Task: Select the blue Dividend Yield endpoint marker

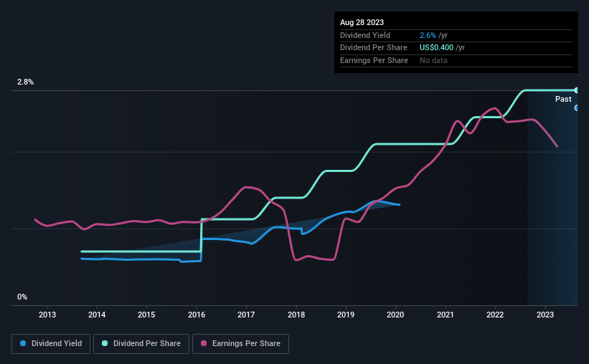Action: pyautogui.click(x=576, y=108)
